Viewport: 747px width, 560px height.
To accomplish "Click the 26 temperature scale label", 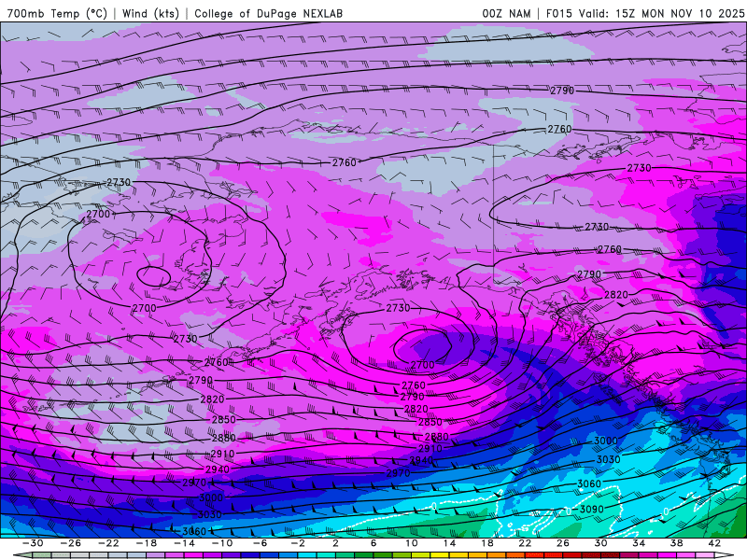I will coord(563,543).
